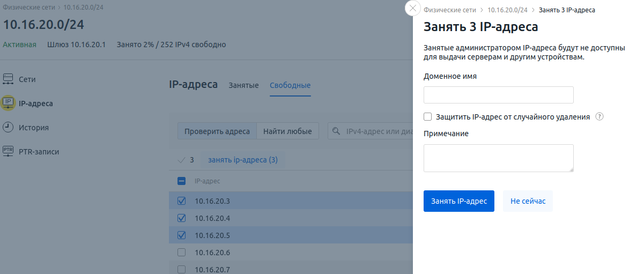Focus the Доменное имя input field

tap(499, 95)
